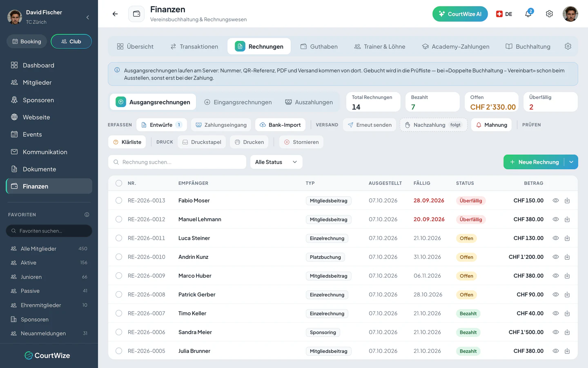View invoice RE-2026-0012 with the eye icon

coord(555,219)
